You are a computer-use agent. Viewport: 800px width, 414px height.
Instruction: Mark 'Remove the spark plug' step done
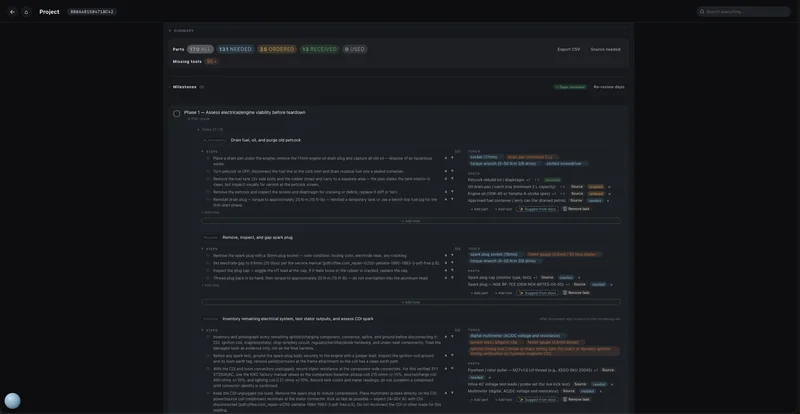208,255
